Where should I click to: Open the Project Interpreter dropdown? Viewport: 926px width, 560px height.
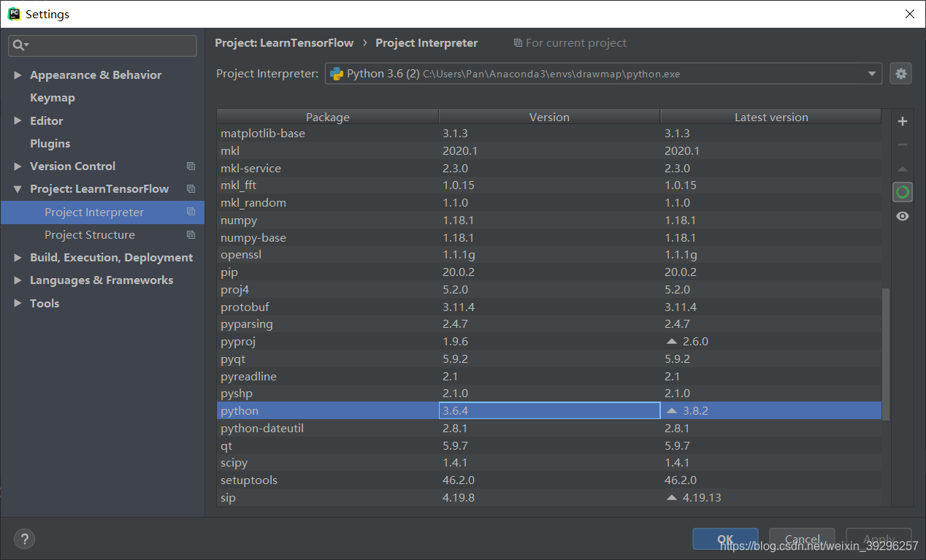click(x=871, y=73)
